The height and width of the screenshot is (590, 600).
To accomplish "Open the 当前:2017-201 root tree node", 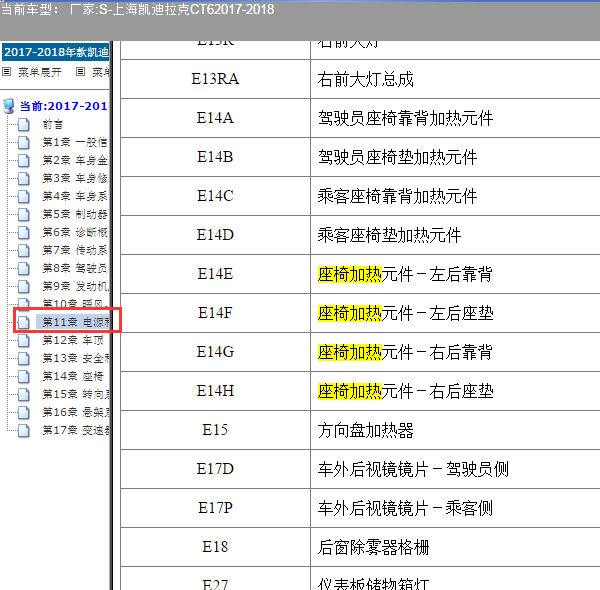I will tap(64, 106).
